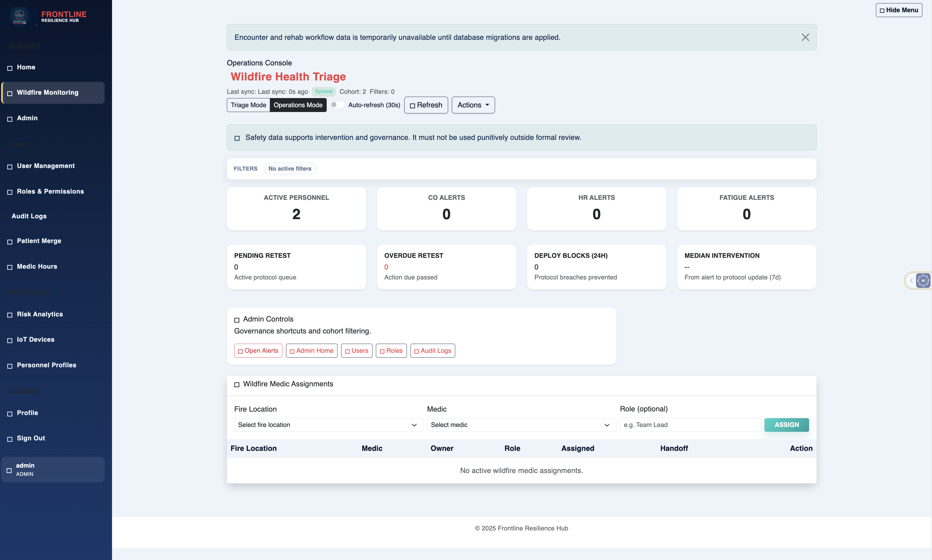The image size is (932, 560).
Task: Enable Auto-refresh (30s)
Action: (x=337, y=105)
